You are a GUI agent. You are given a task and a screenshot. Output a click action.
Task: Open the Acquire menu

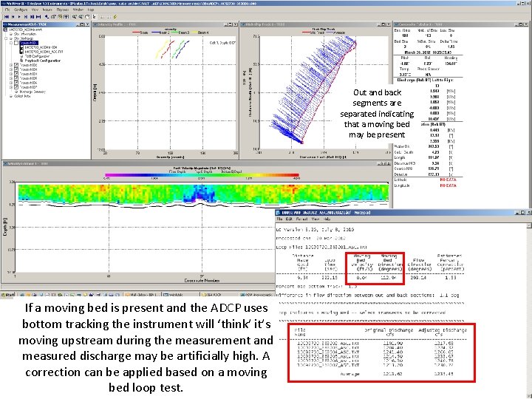(x=47, y=10)
